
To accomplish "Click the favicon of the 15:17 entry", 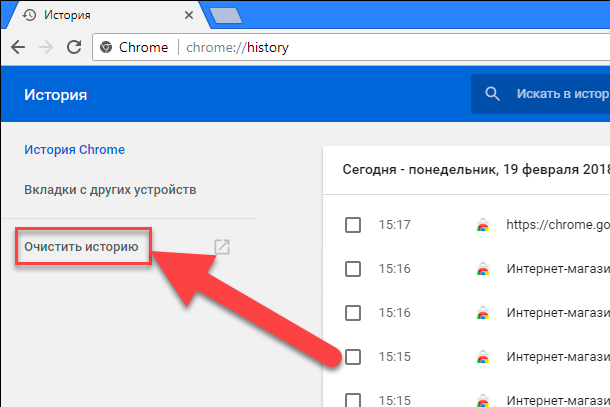I will (x=483, y=225).
